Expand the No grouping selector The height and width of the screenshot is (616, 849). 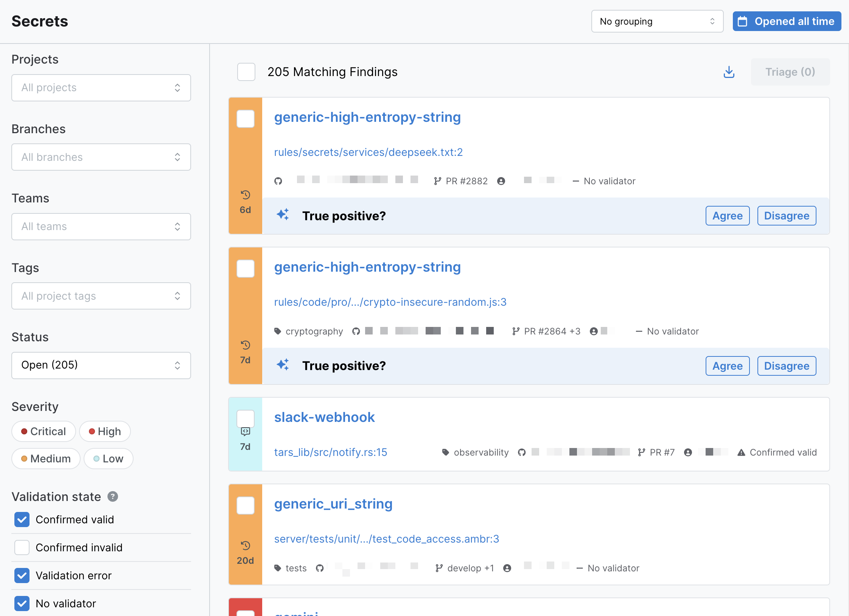click(657, 22)
